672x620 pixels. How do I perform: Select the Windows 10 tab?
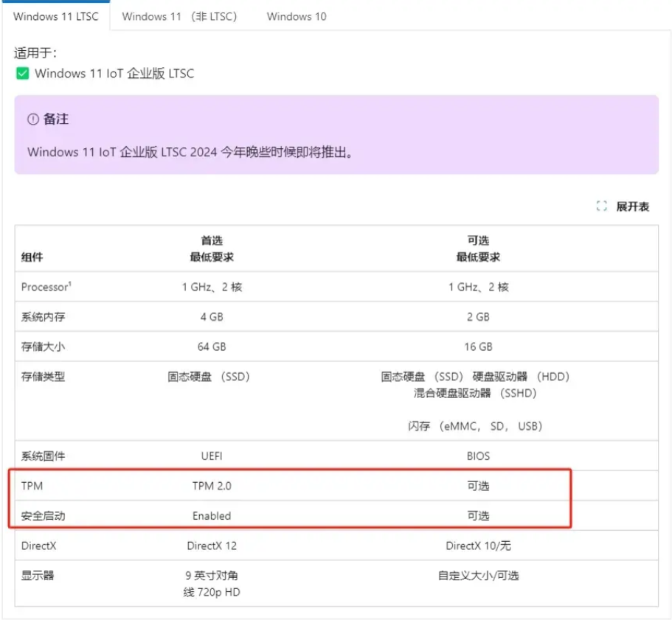click(297, 16)
